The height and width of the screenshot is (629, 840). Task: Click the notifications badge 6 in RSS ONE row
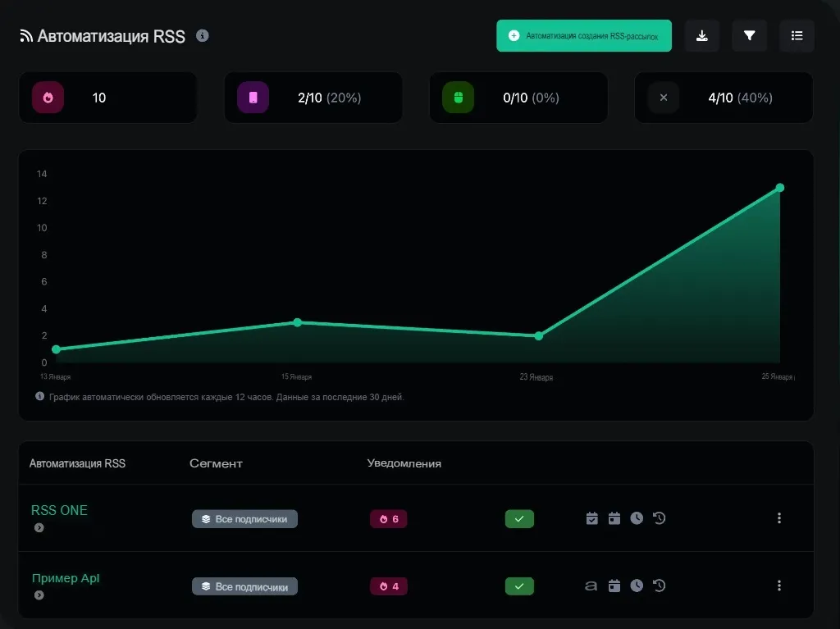click(388, 518)
